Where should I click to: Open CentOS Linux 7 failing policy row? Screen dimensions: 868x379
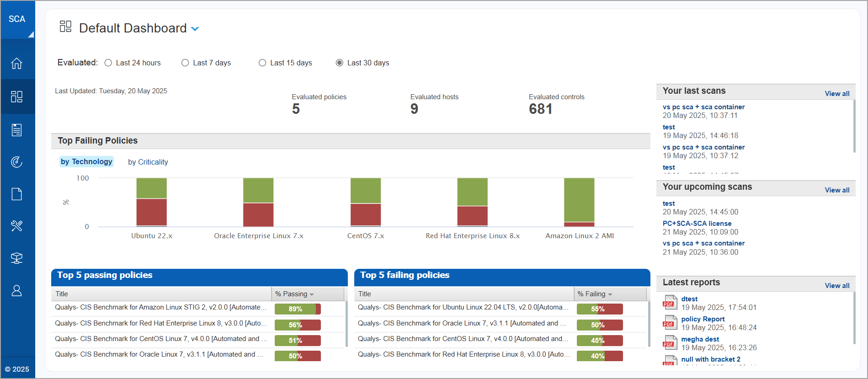463,339
